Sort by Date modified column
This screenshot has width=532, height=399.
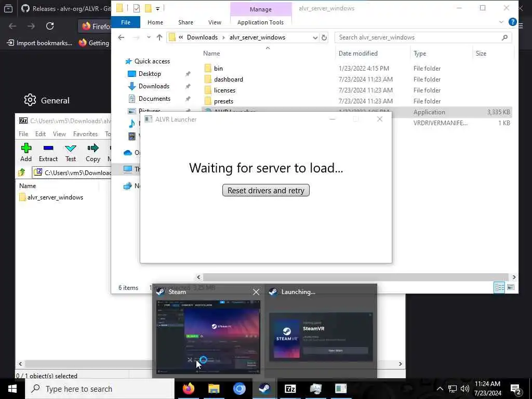tap(358, 54)
